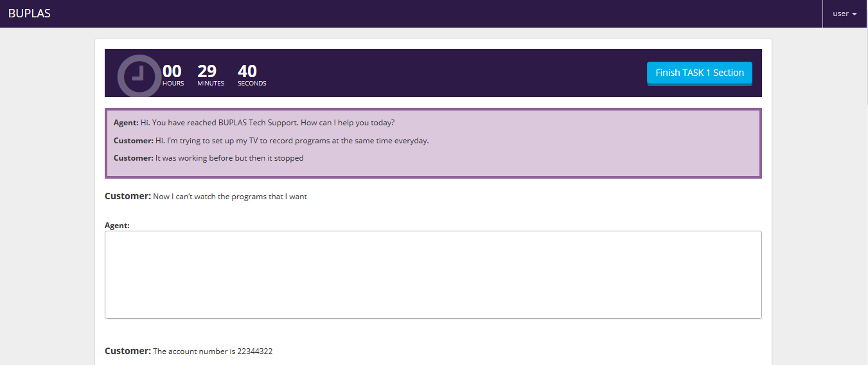Screen dimensions: 868x365
Task: Select the customer message about recording programs
Action: coord(292,141)
